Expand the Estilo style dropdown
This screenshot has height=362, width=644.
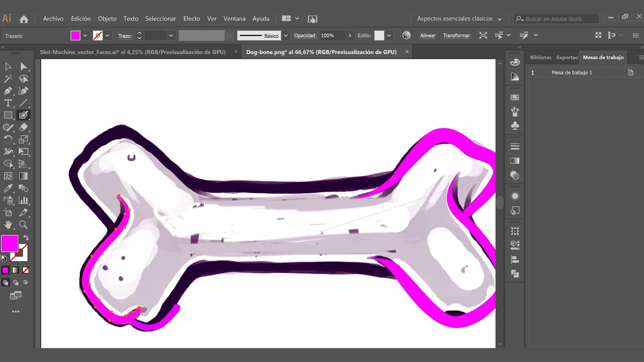pyautogui.click(x=389, y=35)
